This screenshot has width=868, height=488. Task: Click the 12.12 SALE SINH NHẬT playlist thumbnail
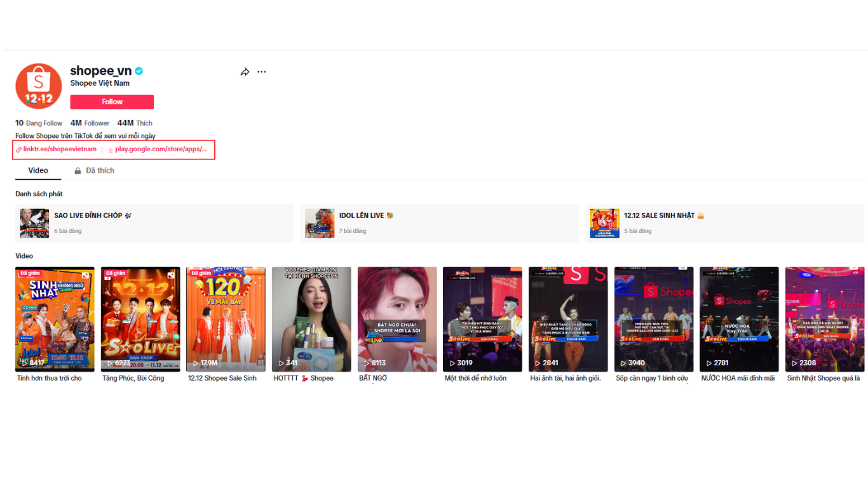coord(605,223)
